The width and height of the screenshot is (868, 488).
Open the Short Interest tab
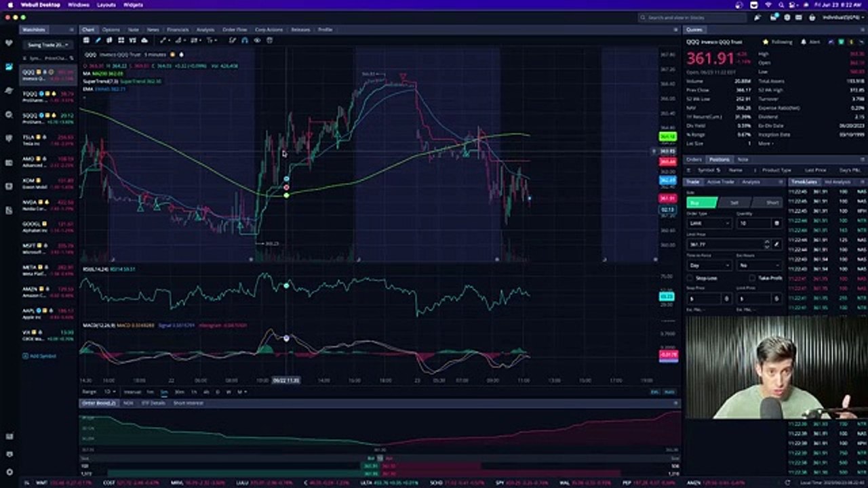pyautogui.click(x=188, y=403)
